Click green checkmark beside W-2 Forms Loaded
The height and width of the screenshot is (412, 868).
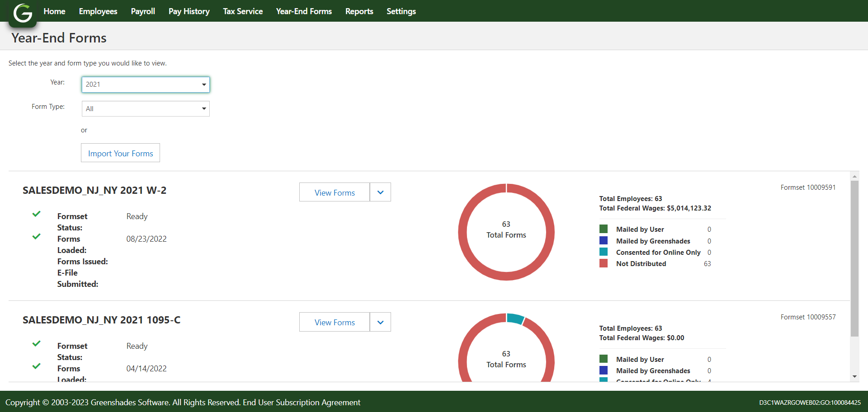37,236
